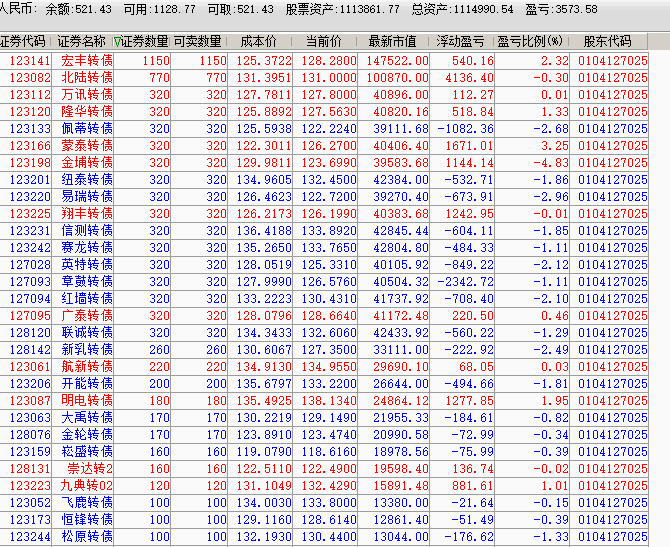Select the 联诚转债 row name
Image resolution: width=670 pixels, height=547 pixels.
click(87, 332)
